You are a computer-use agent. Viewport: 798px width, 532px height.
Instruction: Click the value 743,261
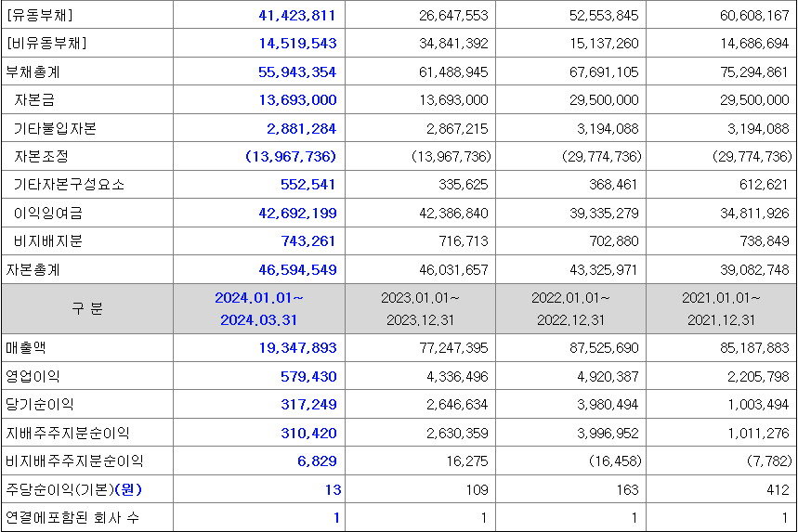tap(308, 240)
